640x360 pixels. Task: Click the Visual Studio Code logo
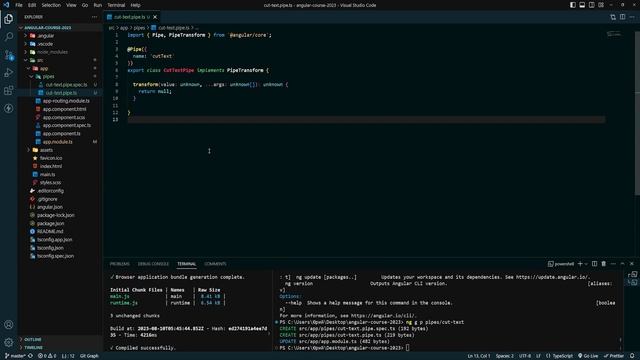[6, 5]
